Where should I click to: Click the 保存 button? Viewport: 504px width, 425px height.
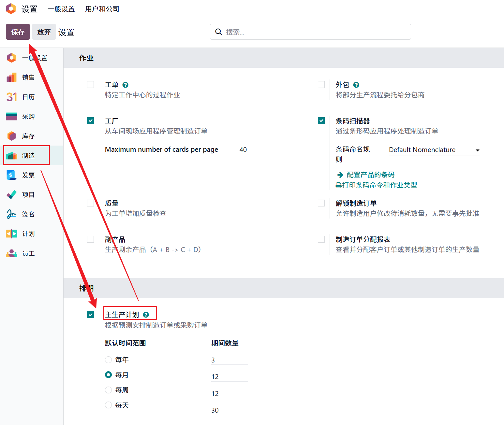tap(18, 32)
